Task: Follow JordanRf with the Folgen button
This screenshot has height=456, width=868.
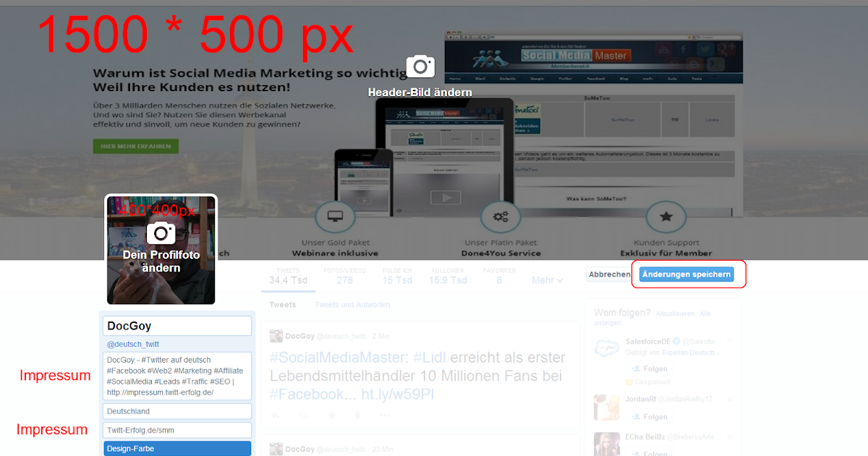Action: point(650,417)
